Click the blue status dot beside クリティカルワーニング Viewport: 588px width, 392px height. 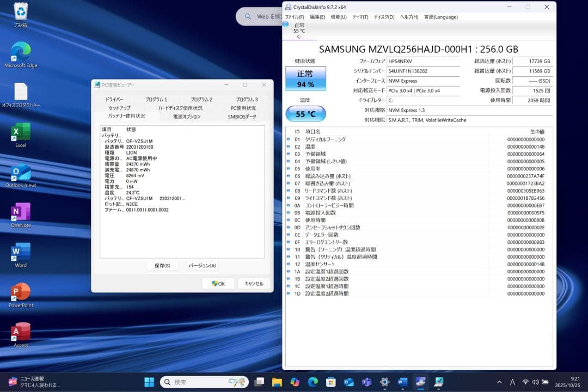pyautogui.click(x=289, y=139)
